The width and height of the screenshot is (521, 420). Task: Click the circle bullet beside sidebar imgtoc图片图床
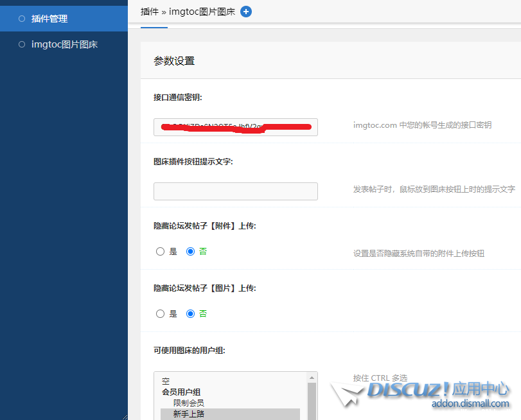tap(22, 44)
